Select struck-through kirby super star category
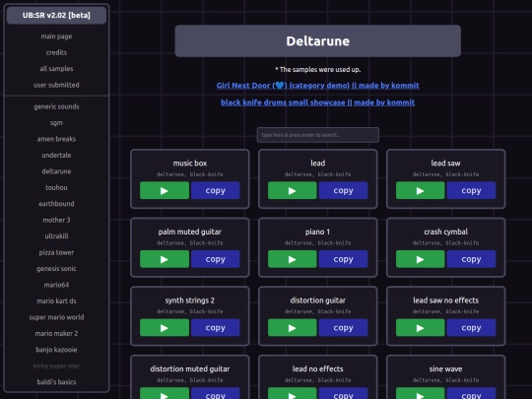Viewport: 532px width, 399px height. (x=56, y=366)
